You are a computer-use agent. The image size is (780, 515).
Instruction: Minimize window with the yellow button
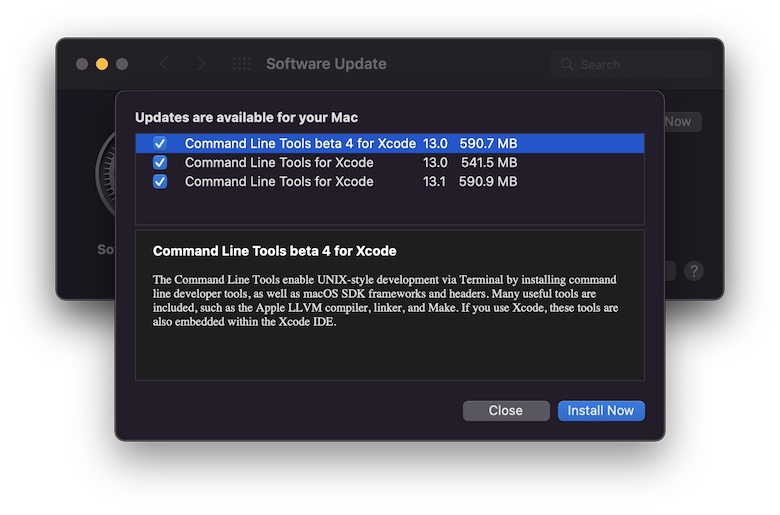pyautogui.click(x=102, y=64)
